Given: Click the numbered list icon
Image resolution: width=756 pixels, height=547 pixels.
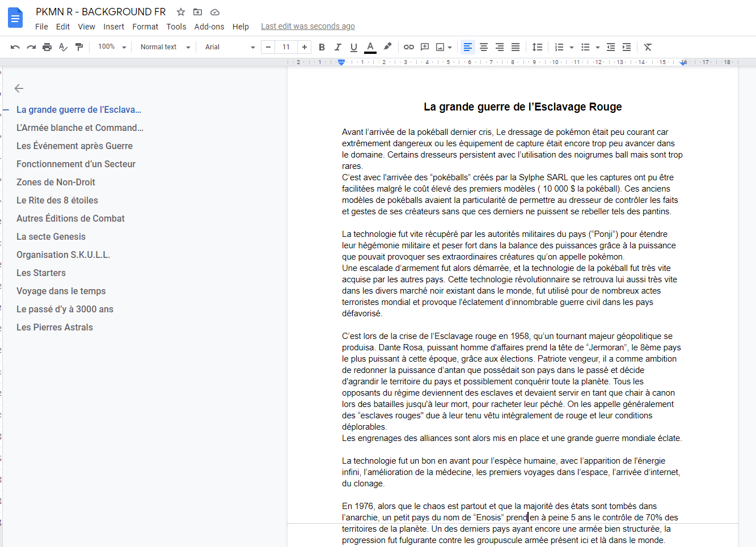Looking at the screenshot, I should (x=559, y=47).
